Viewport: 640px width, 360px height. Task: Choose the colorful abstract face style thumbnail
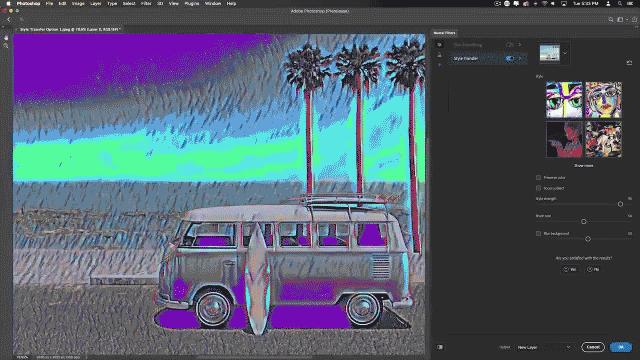(604, 100)
